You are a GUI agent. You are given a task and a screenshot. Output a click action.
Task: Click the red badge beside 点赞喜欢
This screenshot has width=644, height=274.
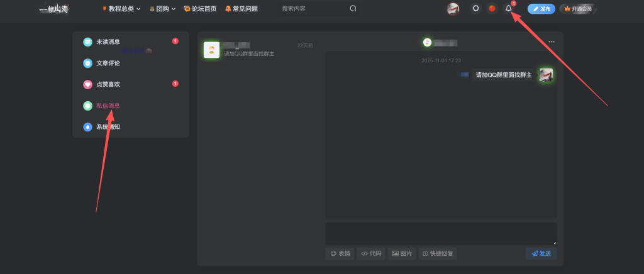pyautogui.click(x=175, y=84)
